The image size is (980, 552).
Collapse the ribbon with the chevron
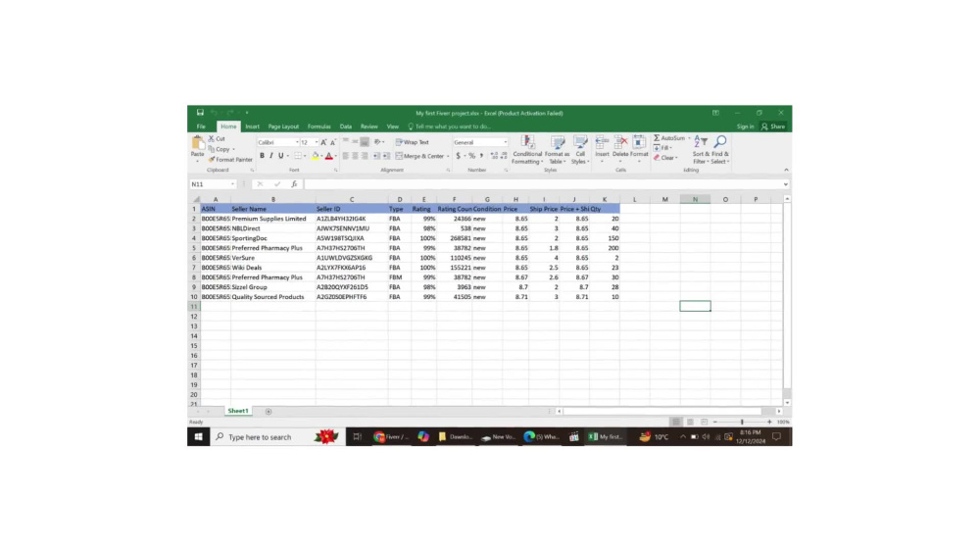coord(786,170)
